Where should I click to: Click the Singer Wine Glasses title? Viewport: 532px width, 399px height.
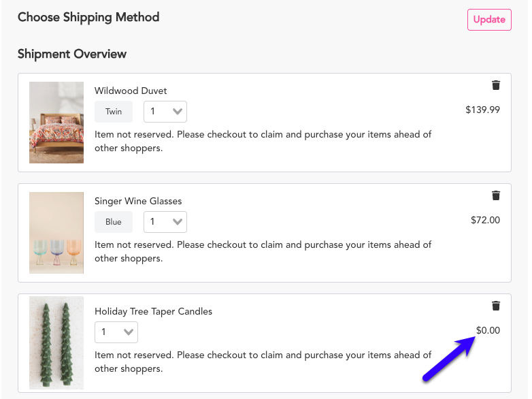tap(138, 201)
